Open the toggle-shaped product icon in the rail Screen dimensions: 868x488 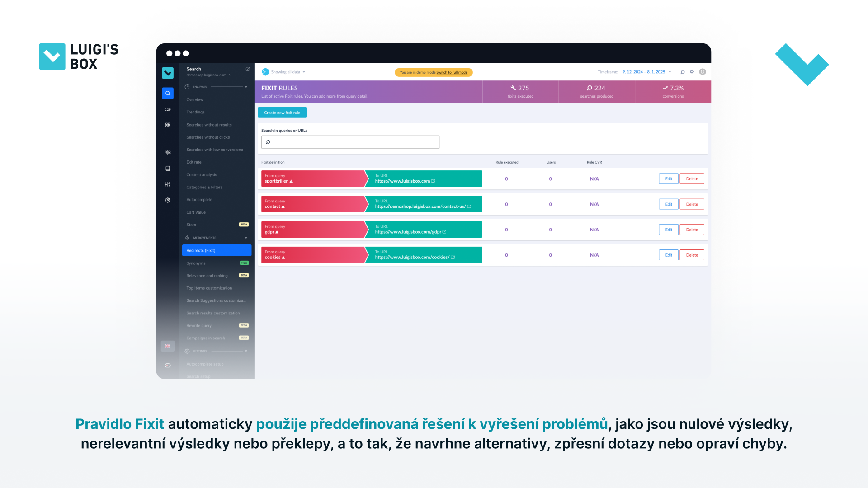pos(168,109)
